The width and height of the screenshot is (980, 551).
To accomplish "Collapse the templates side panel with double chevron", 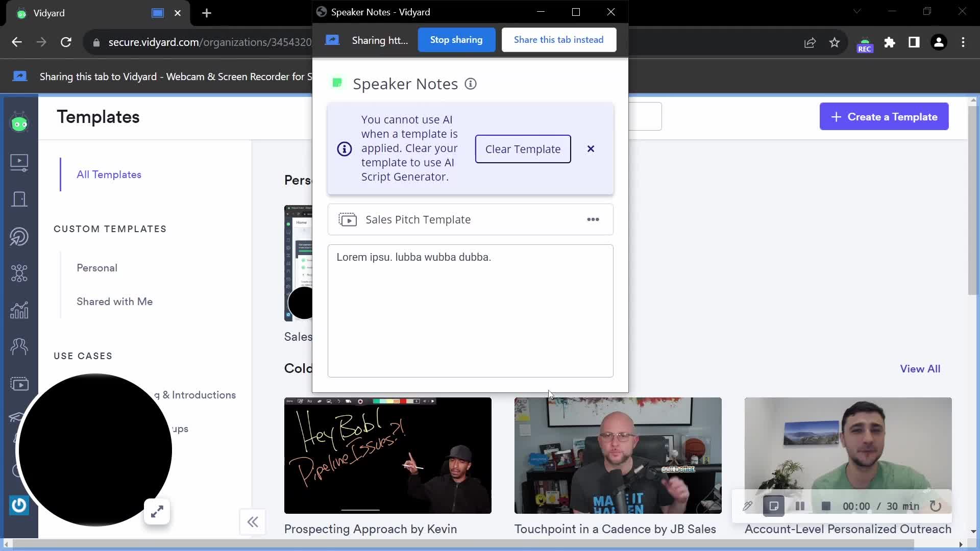I will [253, 522].
